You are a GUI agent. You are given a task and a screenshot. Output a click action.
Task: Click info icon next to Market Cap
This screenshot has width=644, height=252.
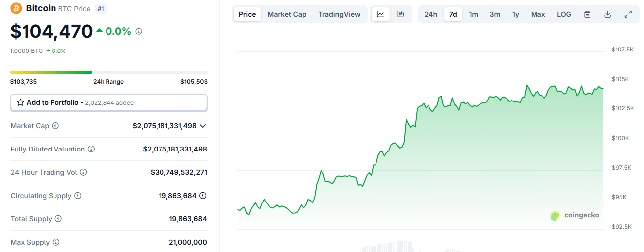click(x=55, y=126)
